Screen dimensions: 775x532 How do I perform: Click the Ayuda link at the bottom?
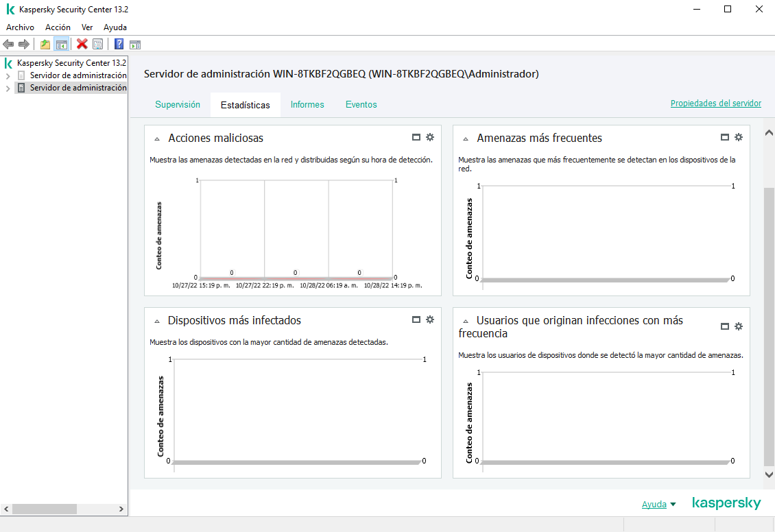(x=654, y=505)
